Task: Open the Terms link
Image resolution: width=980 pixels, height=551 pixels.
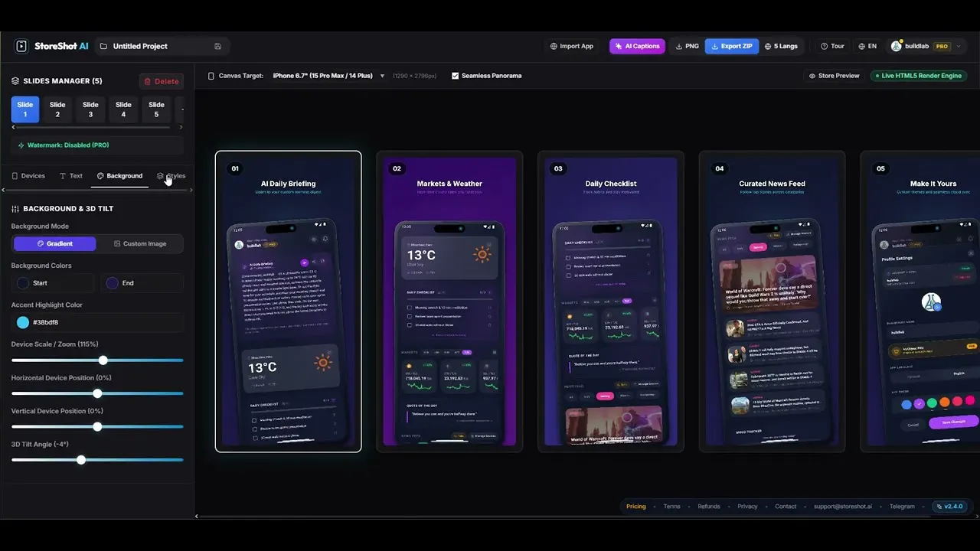Action: pyautogui.click(x=671, y=507)
